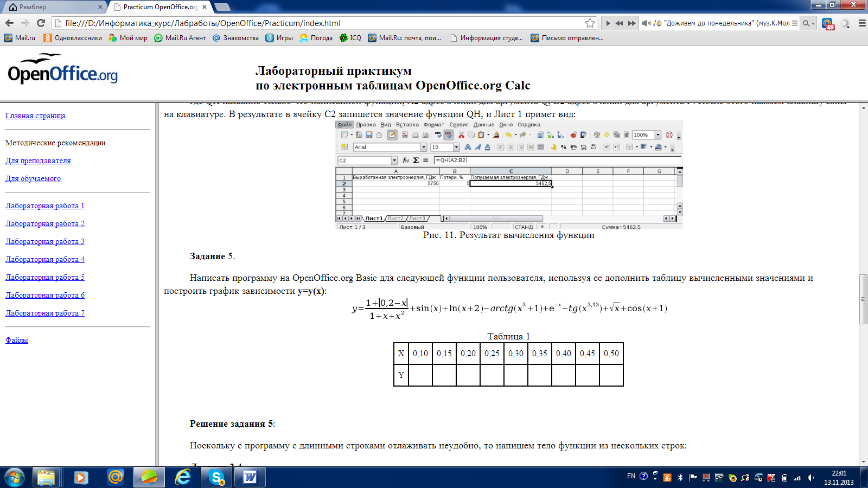The image size is (868, 488).
Task: Go back with the browser back arrow
Action: (x=9, y=23)
